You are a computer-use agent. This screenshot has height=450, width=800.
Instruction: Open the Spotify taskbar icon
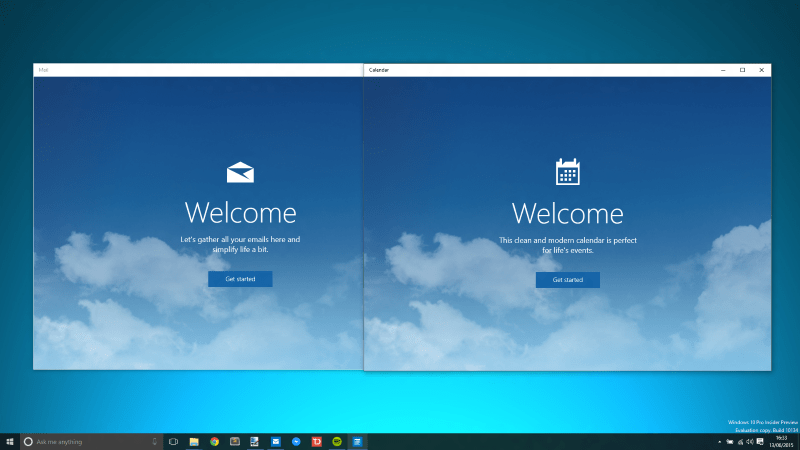click(x=337, y=441)
